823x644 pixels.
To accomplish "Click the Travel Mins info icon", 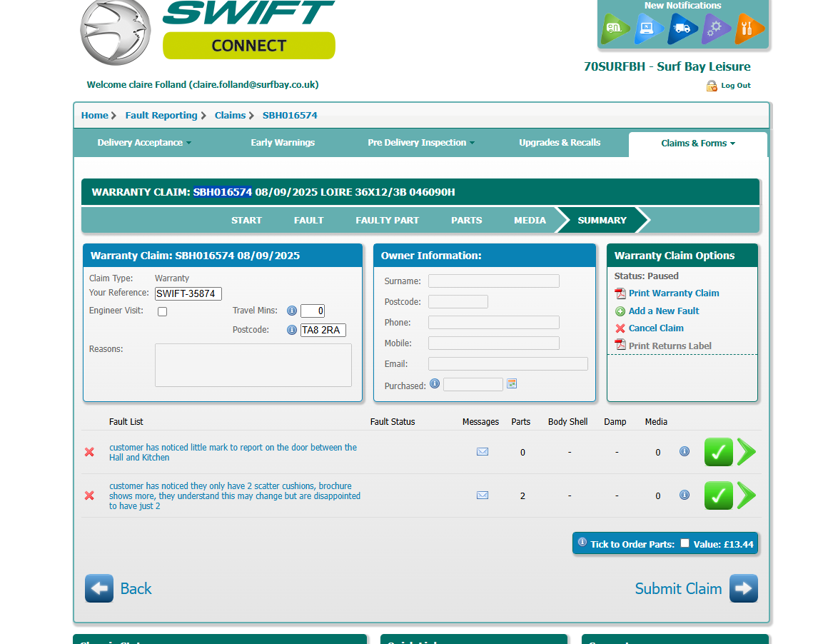I will point(292,311).
